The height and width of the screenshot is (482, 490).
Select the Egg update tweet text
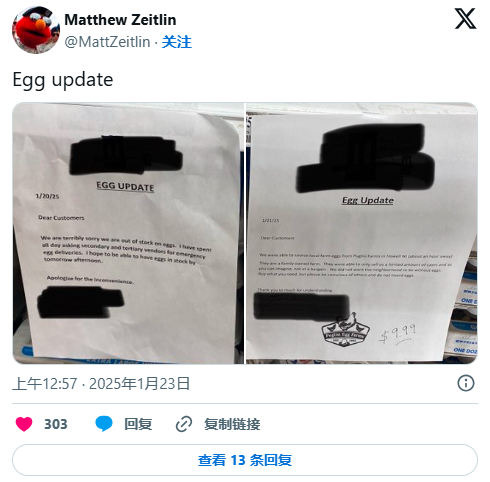pos(63,80)
